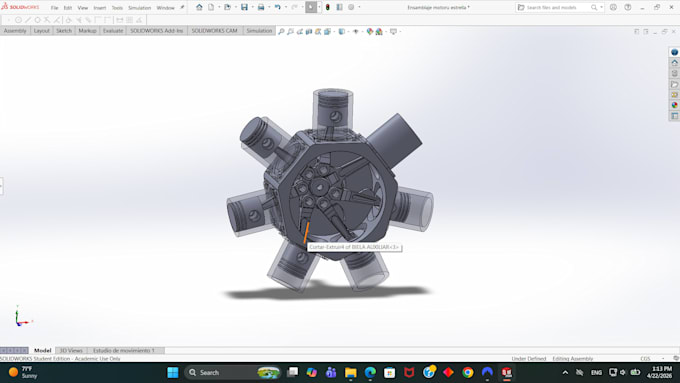The height and width of the screenshot is (383, 680).
Task: Click the Dynamic Annotation Views icon
Action: (x=318, y=31)
